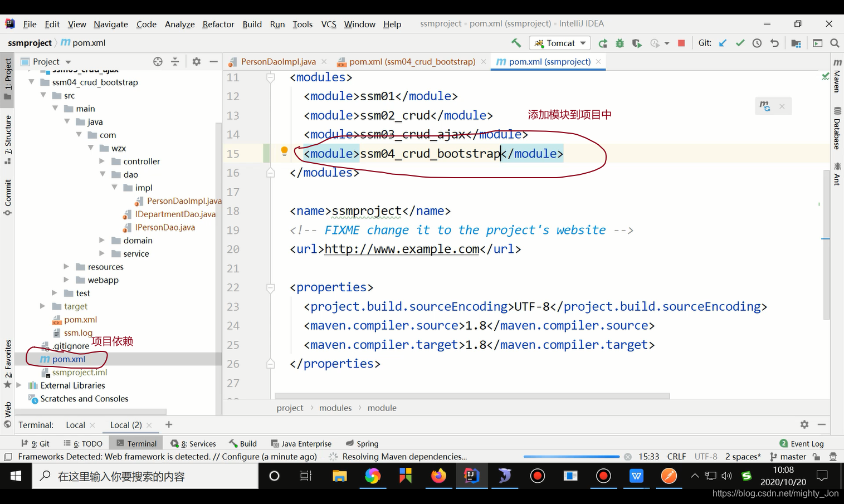Toggle read-only lock icon in status bar
The image size is (844, 504).
pyautogui.click(x=816, y=457)
